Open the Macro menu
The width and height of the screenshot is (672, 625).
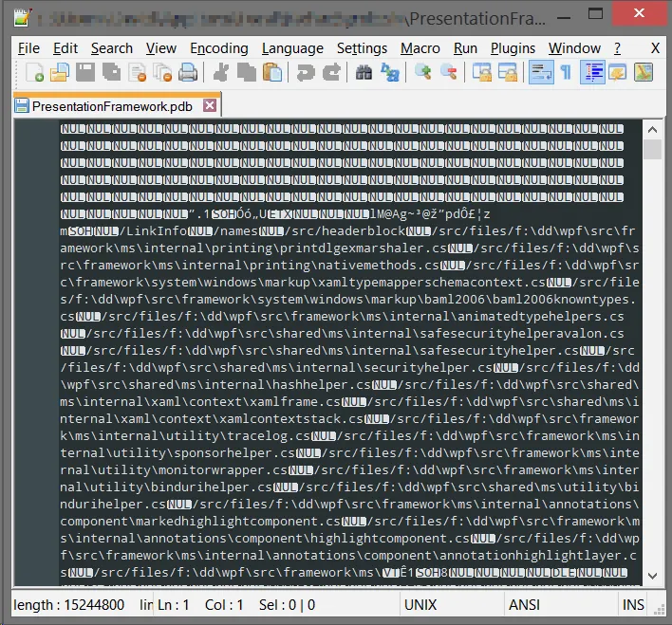(x=420, y=48)
